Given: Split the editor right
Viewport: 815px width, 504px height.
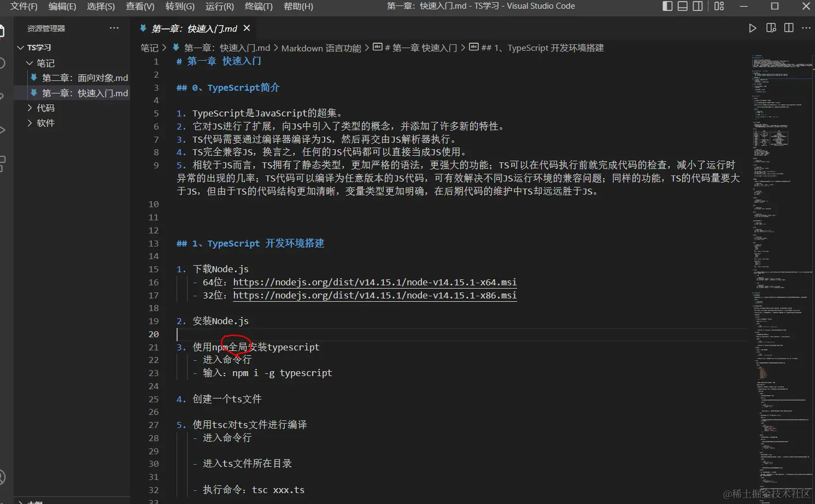Looking at the screenshot, I should (x=789, y=28).
